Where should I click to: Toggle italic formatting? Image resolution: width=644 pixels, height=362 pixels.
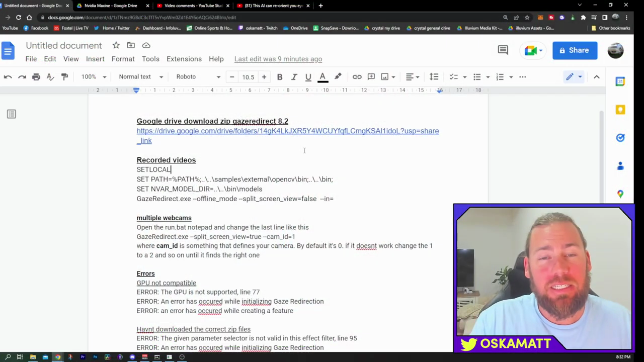294,77
